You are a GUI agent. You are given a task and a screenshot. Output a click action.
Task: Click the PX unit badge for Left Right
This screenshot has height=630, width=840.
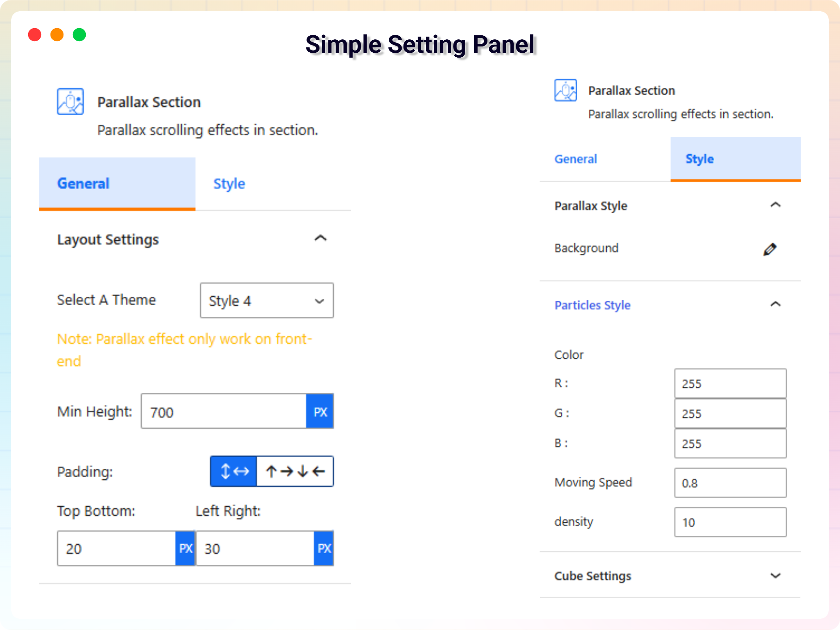(324, 549)
